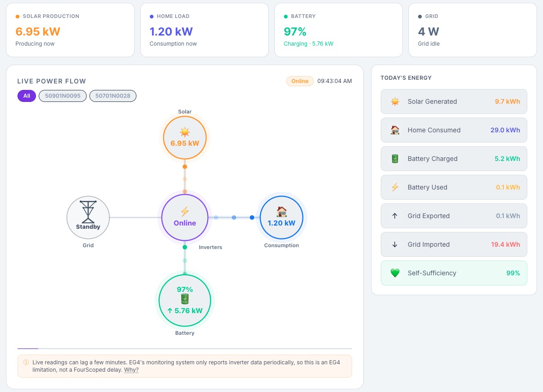
Task: Click the orange dot beside Solar Production
Action: pos(18,17)
